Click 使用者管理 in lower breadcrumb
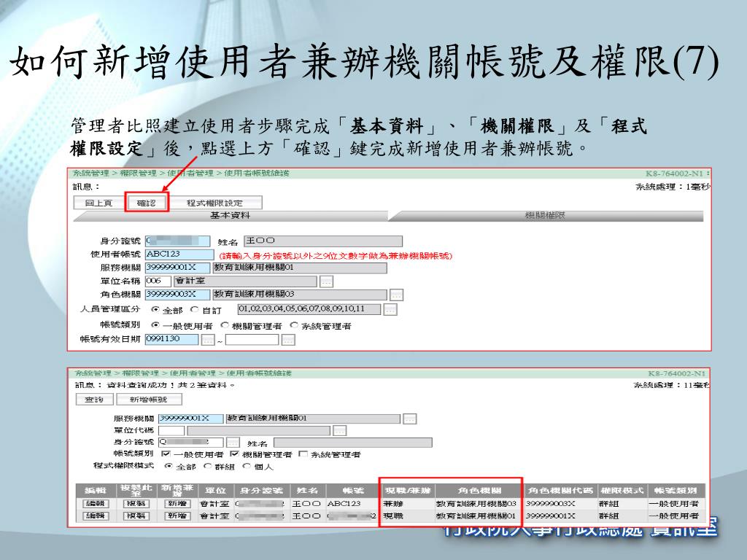The width and height of the screenshot is (747, 560). click(193, 373)
